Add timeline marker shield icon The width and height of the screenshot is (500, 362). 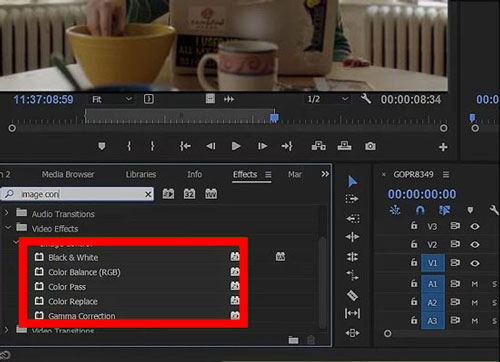(x=470, y=210)
